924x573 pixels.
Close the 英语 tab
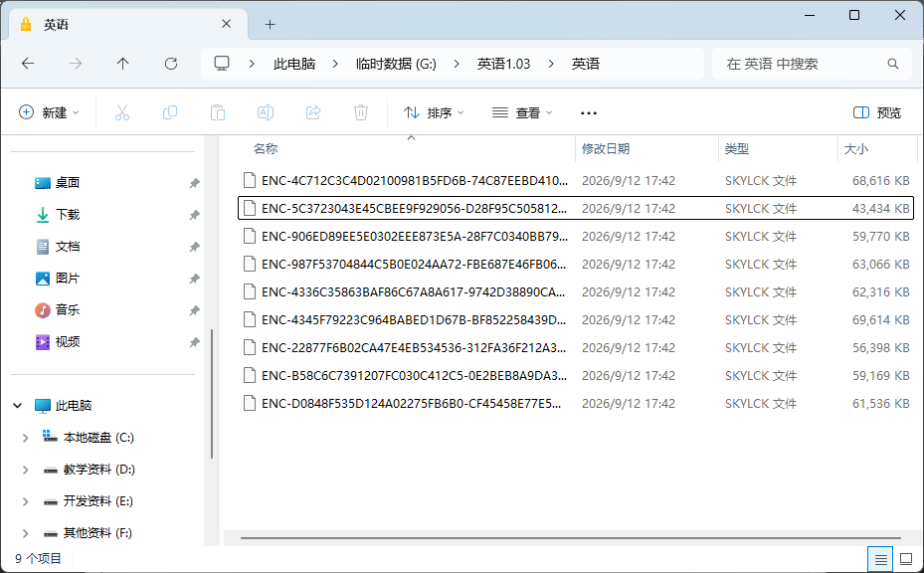(227, 24)
